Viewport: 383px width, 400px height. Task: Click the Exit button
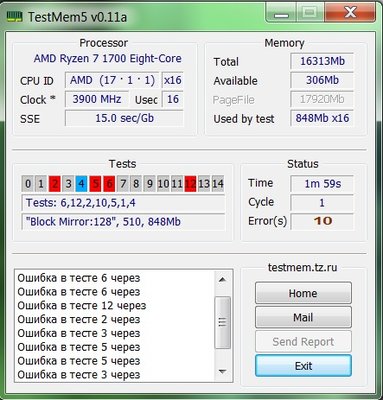coord(303,366)
